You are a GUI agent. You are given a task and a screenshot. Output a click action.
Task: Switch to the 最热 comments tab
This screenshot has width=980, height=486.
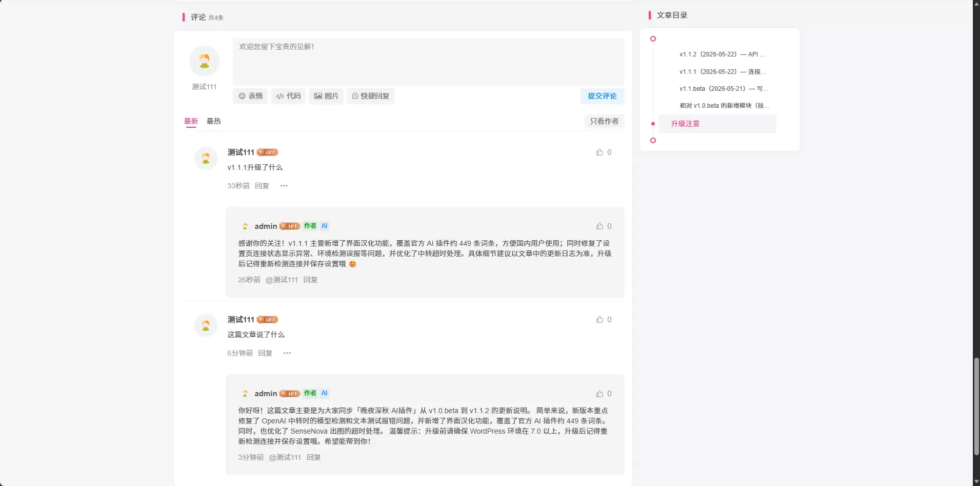click(x=214, y=121)
